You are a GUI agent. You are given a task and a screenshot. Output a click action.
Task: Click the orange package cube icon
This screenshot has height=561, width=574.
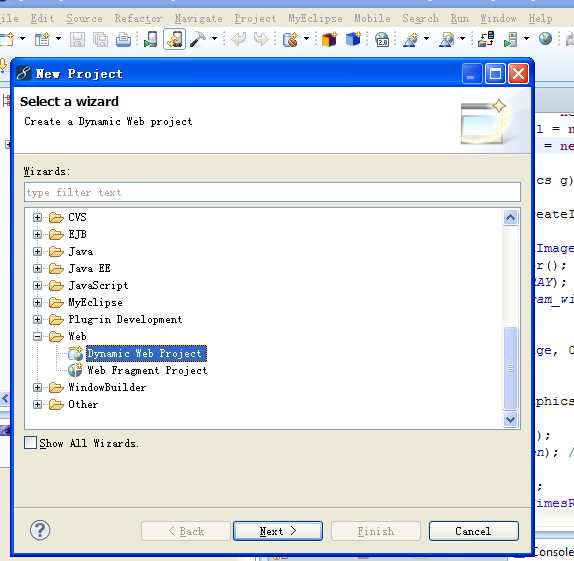(x=329, y=39)
